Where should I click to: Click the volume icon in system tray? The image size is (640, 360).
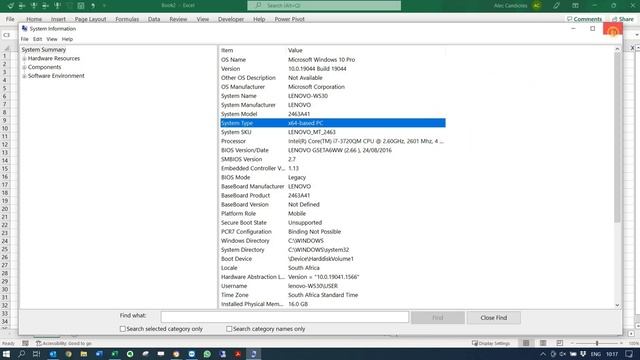click(x=563, y=354)
